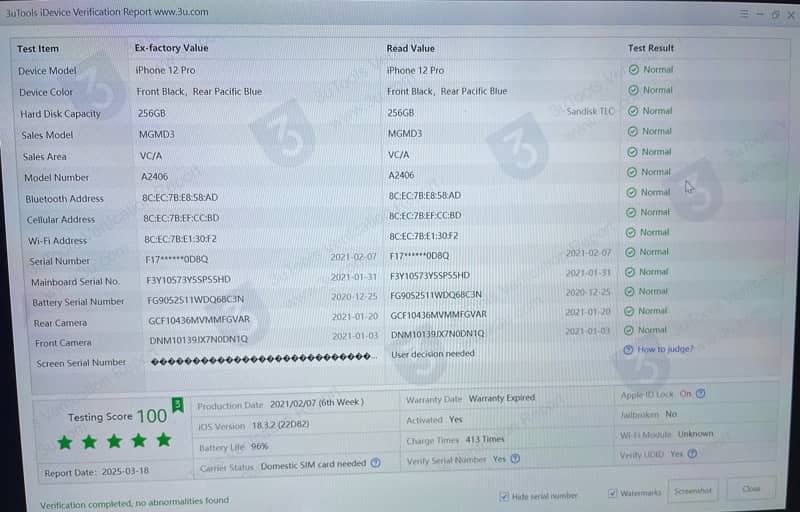Screen dimensions: 800x512
Task: Select read value front camera serial DNM10139JX7N0DN1Q
Action: pos(438,335)
